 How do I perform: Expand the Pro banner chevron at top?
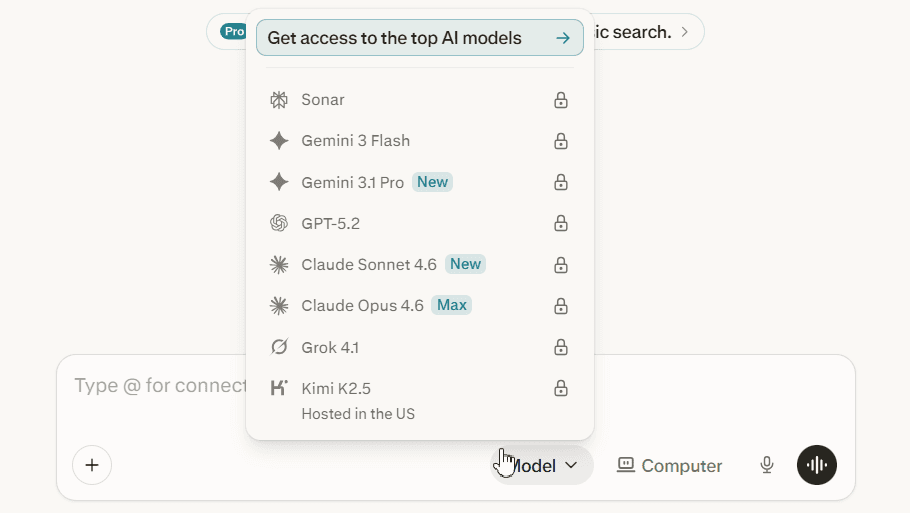[685, 32]
